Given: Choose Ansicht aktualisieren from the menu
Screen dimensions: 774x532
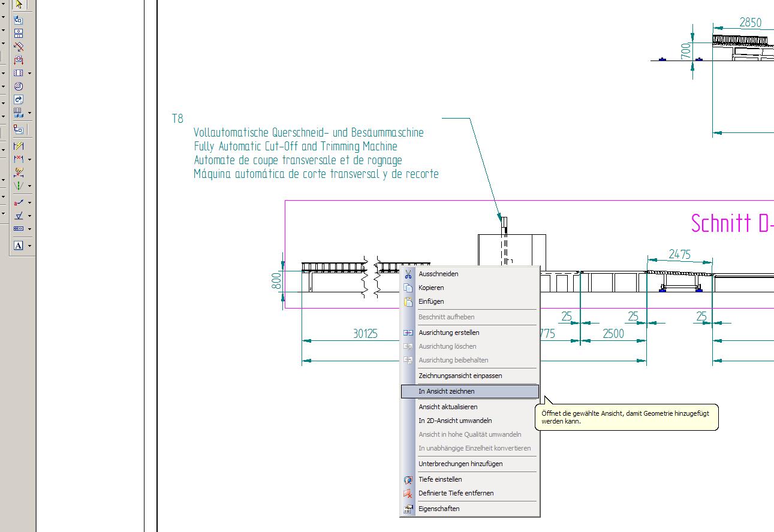Looking at the screenshot, I should (x=470, y=407).
